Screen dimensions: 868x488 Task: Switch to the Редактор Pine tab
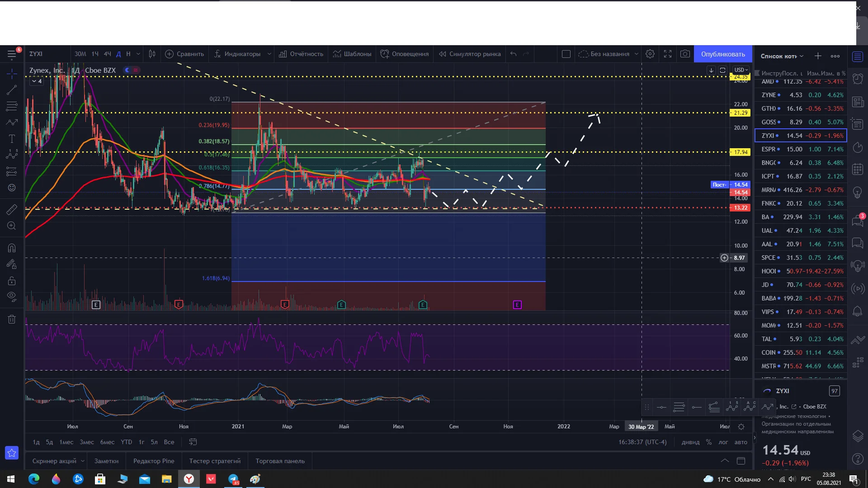click(x=154, y=461)
